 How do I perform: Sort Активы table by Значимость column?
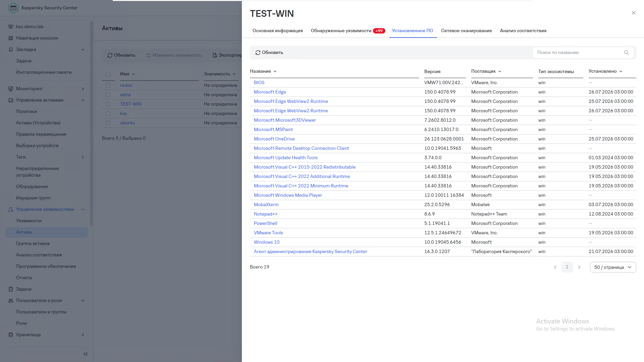pyautogui.click(x=220, y=74)
